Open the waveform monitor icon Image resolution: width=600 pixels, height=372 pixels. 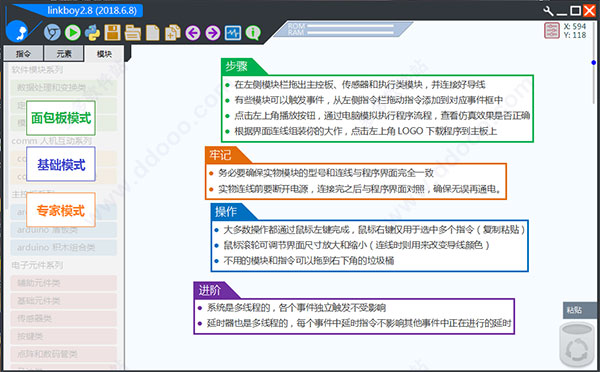pos(233,33)
